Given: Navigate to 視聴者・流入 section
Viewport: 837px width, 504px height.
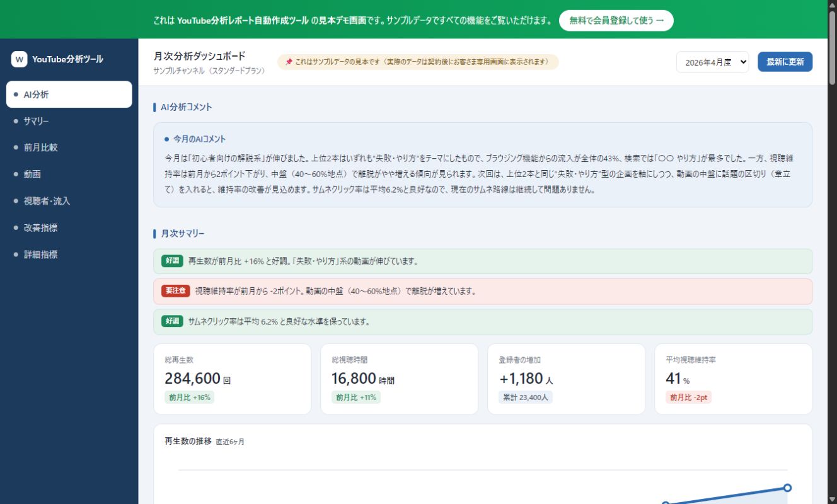Looking at the screenshot, I should [69, 201].
